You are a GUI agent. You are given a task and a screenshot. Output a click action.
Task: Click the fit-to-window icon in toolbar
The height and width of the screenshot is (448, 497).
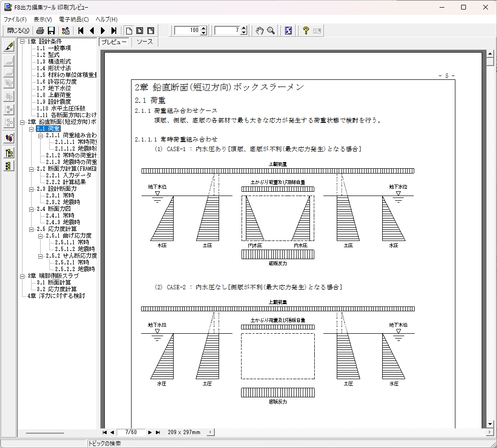[x=288, y=31]
